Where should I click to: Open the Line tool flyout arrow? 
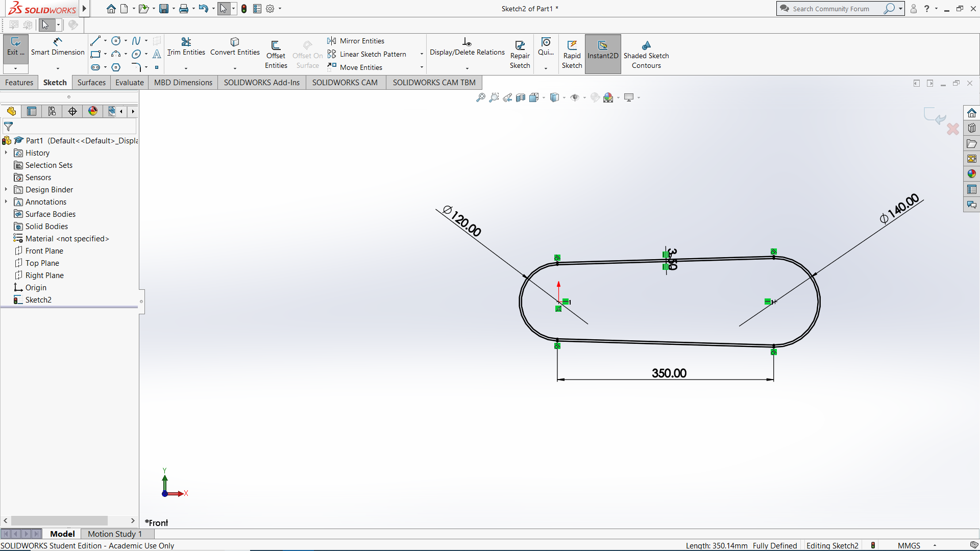click(x=105, y=41)
